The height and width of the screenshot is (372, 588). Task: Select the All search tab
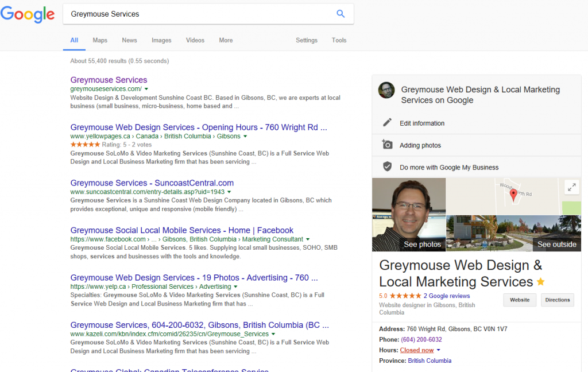(x=74, y=40)
